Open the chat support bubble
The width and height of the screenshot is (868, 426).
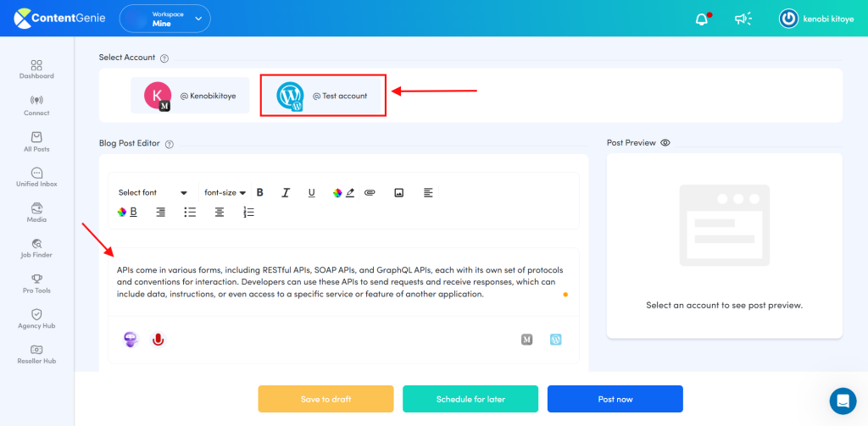pyautogui.click(x=843, y=401)
